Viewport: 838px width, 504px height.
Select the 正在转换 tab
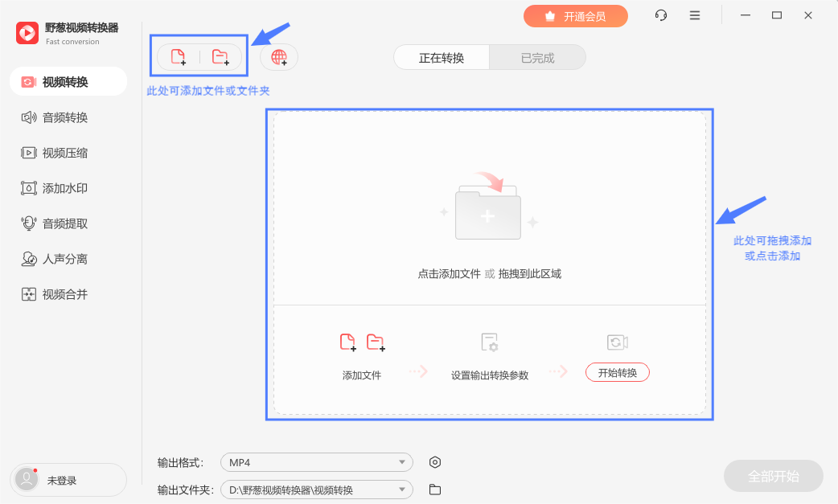pos(441,57)
